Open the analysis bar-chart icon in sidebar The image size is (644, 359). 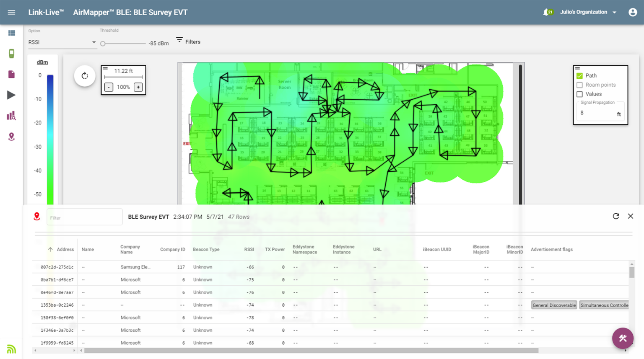(11, 115)
